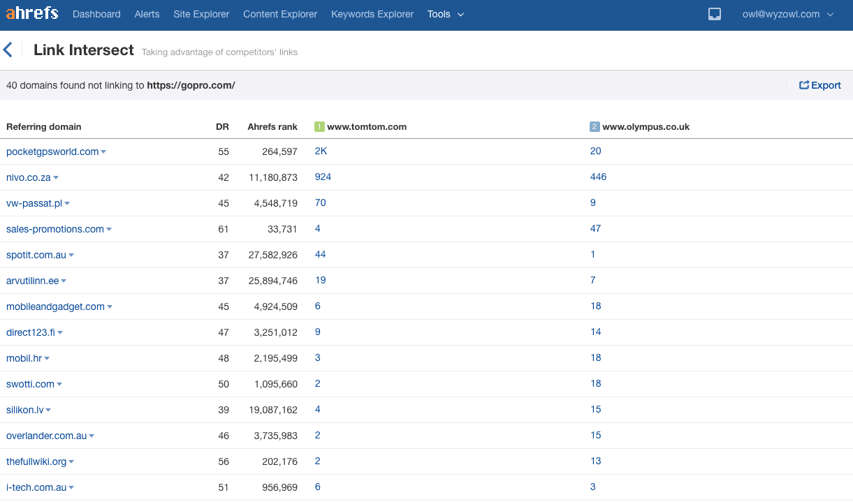The width and height of the screenshot is (853, 504).
Task: View the 19 tomtom links from arvutilinn.ee
Action: pos(320,280)
